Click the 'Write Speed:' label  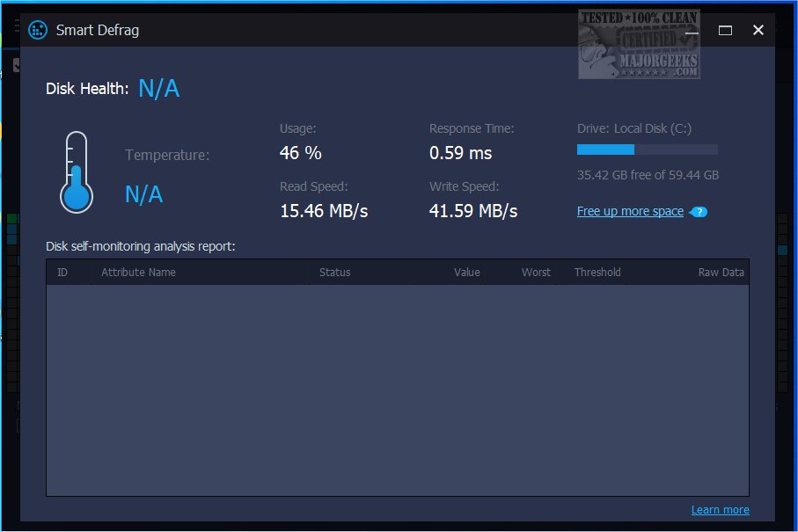465,186
